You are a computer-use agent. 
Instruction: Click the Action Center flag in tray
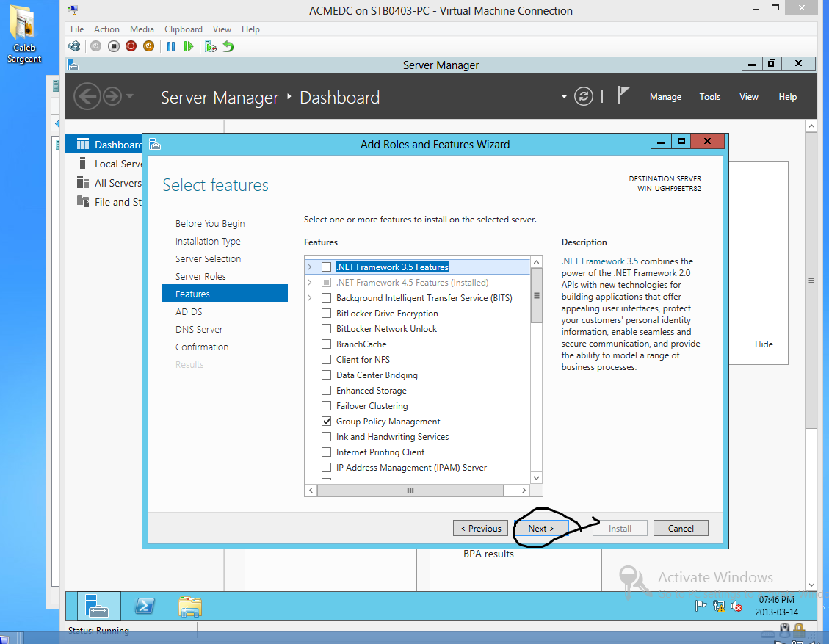point(701,606)
